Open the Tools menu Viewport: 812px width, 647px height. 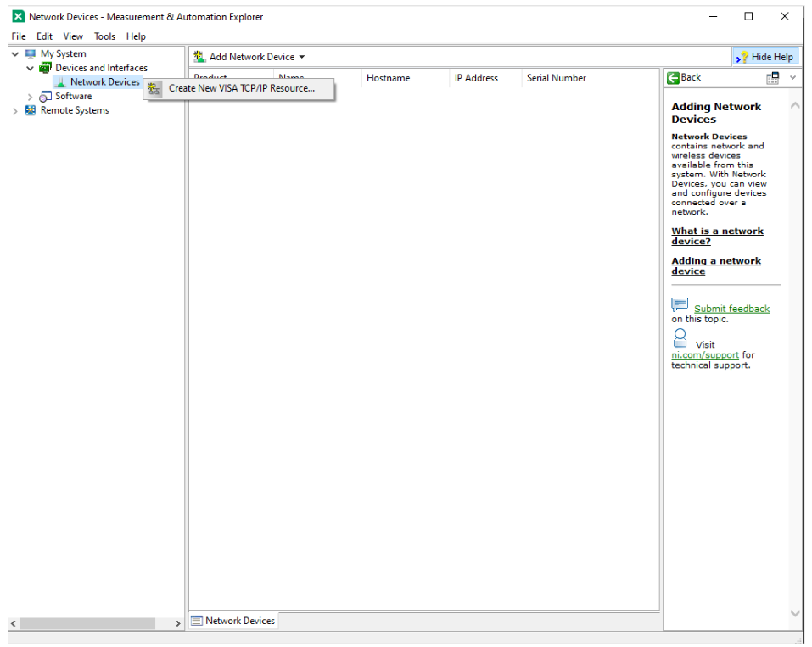[104, 36]
